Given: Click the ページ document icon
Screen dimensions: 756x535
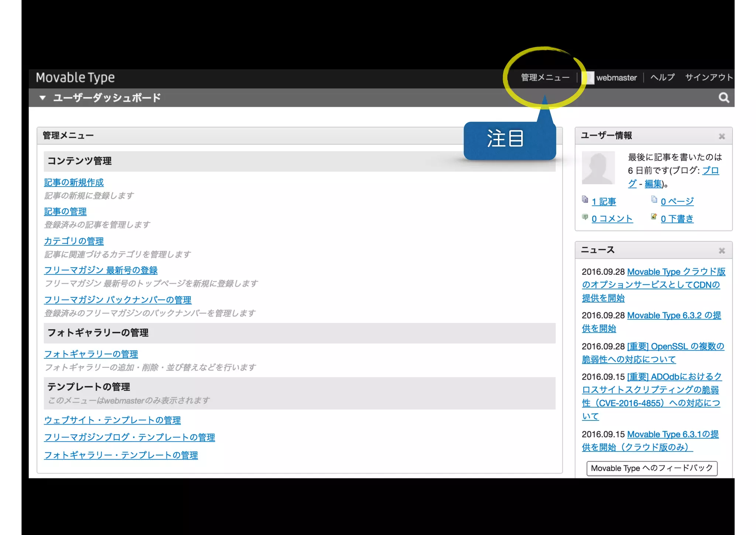Looking at the screenshot, I should coord(654,200).
